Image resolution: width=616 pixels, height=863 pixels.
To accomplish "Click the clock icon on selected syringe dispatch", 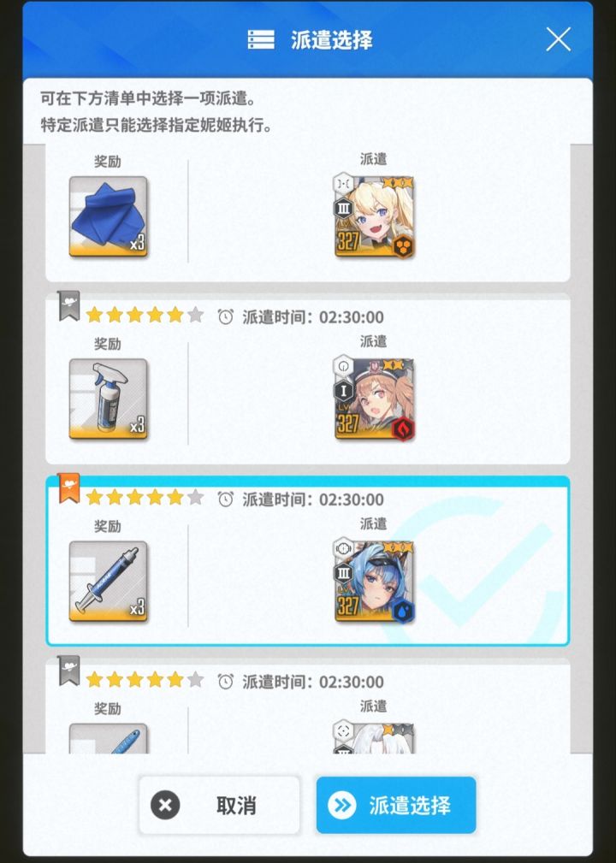I will (x=226, y=499).
